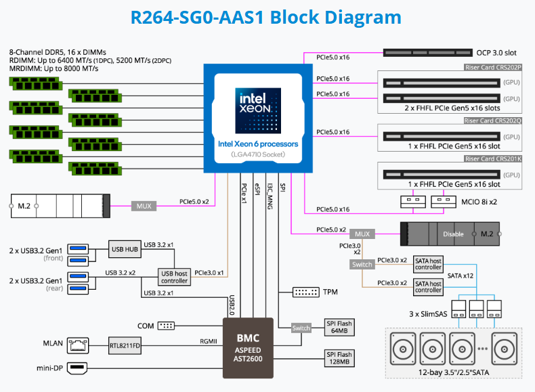Screen dimensions: 535x392
Task: Click the USB host controller box
Action: click(174, 276)
